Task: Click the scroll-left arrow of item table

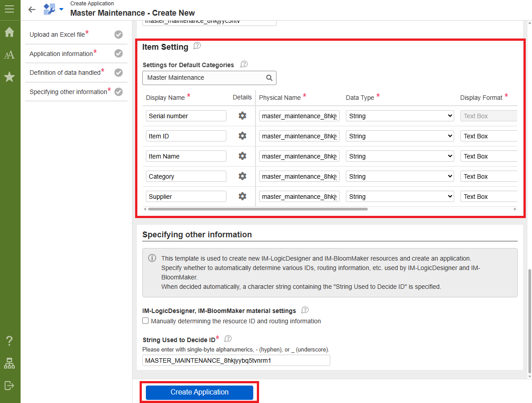Action: [145, 209]
